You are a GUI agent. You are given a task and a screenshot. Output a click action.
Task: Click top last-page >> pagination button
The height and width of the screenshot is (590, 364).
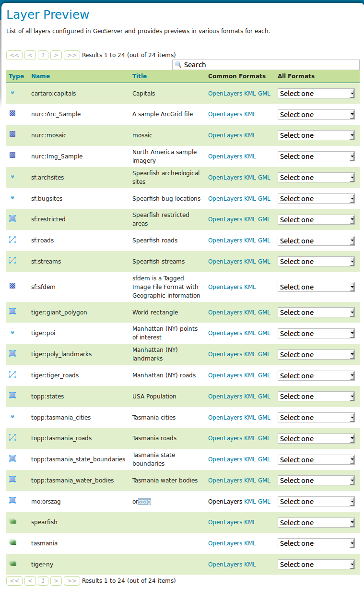click(x=72, y=55)
